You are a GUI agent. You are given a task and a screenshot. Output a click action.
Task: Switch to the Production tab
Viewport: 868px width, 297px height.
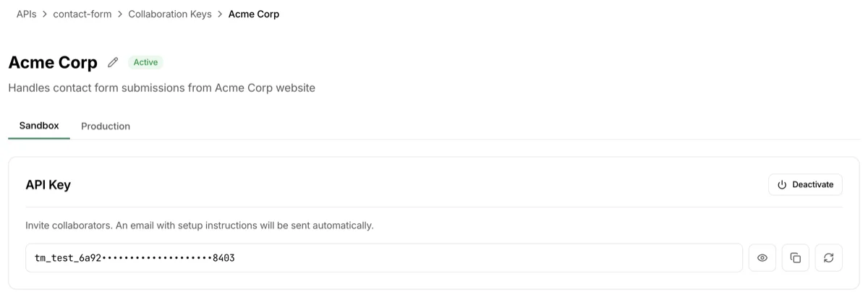(106, 126)
